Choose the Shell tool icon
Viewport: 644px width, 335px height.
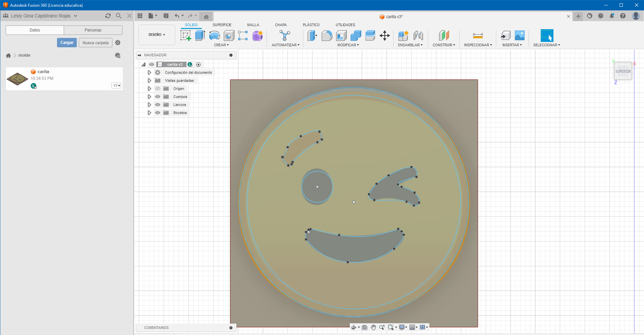pos(341,36)
